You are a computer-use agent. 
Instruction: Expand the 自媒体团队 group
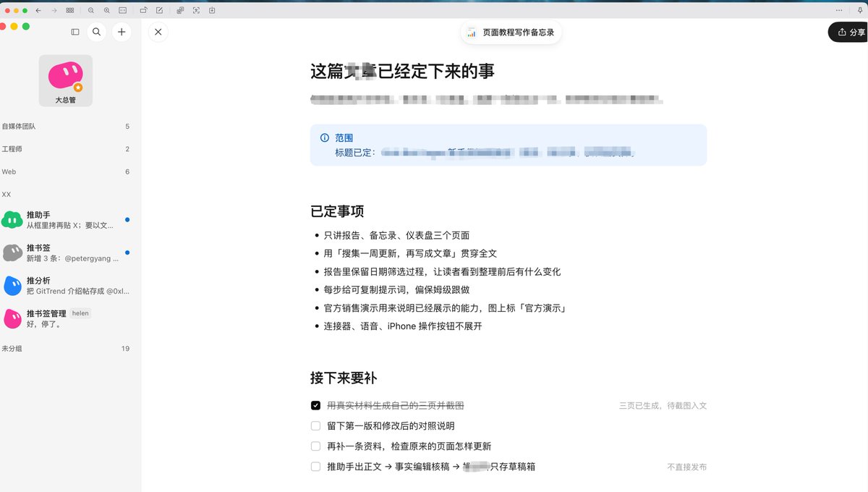tap(66, 126)
